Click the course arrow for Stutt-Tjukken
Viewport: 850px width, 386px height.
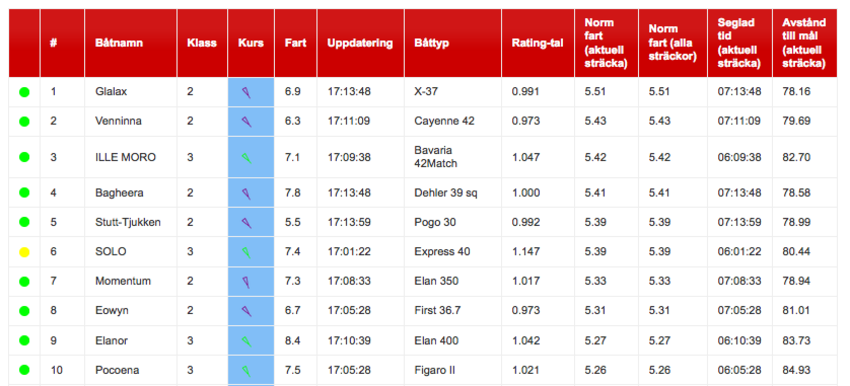pyautogui.click(x=246, y=222)
